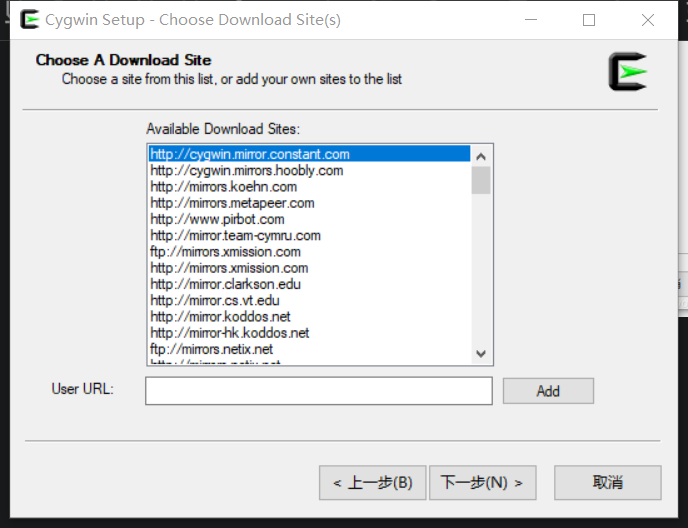
Task: Focus the User URL input field
Action: 319,391
